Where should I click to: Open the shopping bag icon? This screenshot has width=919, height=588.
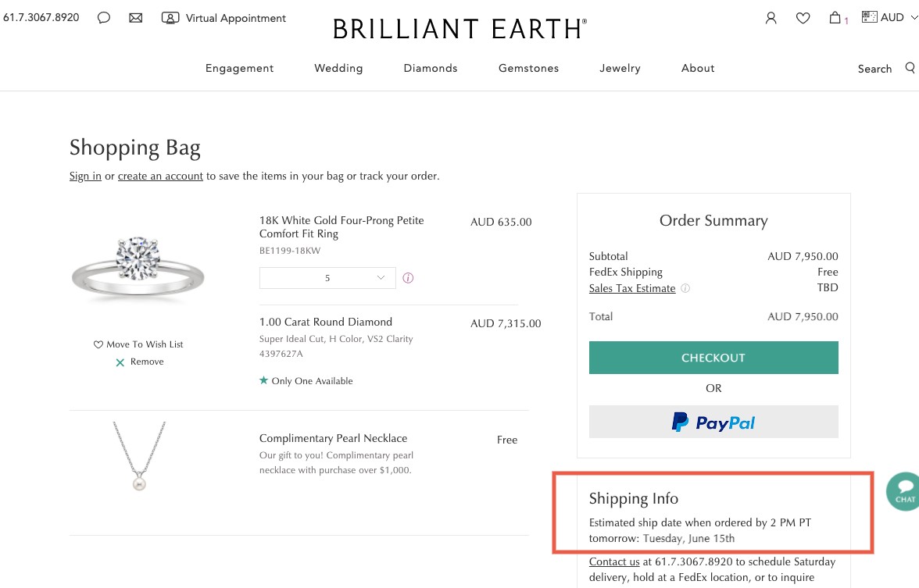[835, 17]
